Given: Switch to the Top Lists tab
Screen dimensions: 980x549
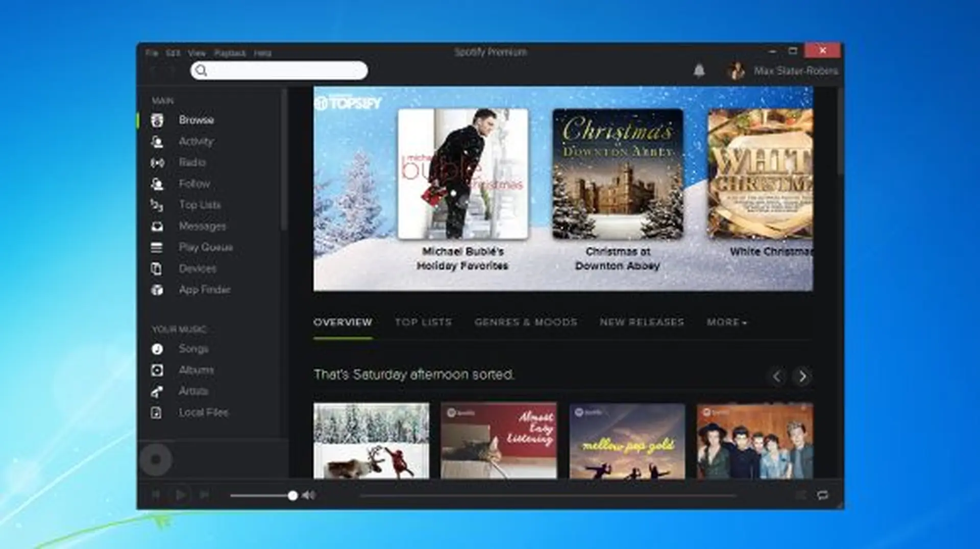Looking at the screenshot, I should click(x=423, y=322).
